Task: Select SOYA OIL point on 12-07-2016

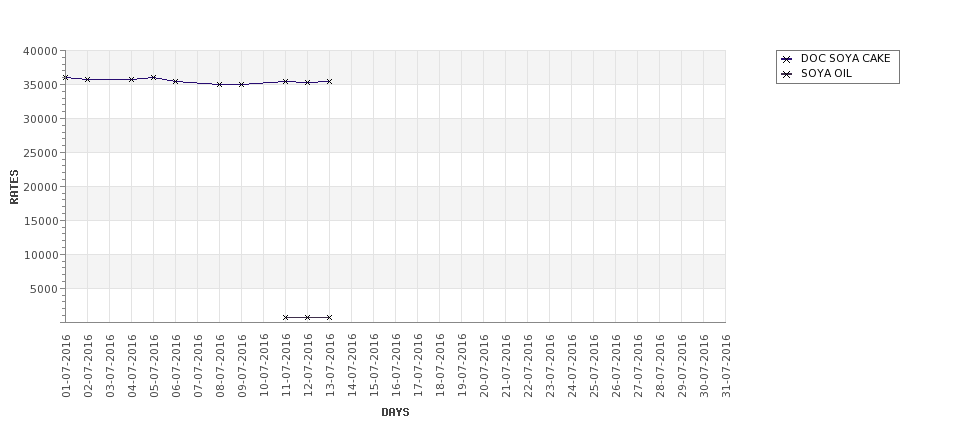Action: point(307,318)
